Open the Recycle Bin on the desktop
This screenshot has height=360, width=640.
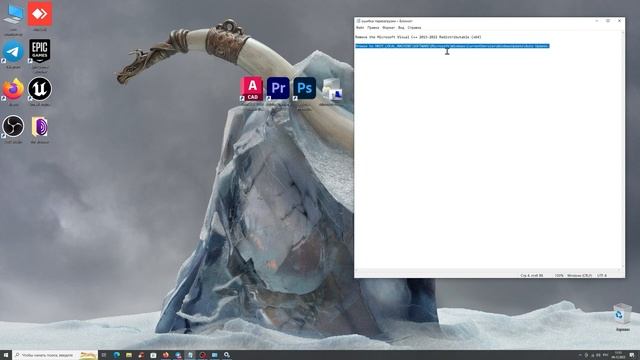(x=622, y=317)
